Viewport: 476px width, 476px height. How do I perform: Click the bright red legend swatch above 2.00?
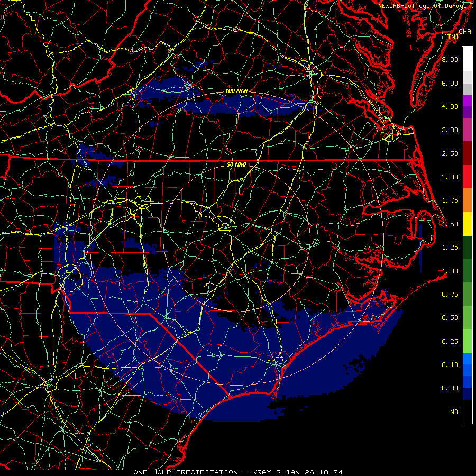467,177
